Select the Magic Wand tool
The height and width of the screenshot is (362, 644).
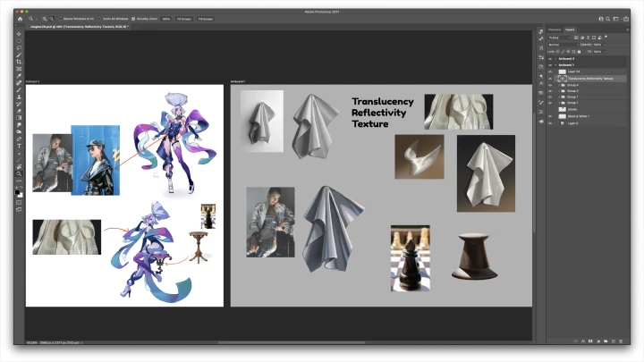point(19,55)
